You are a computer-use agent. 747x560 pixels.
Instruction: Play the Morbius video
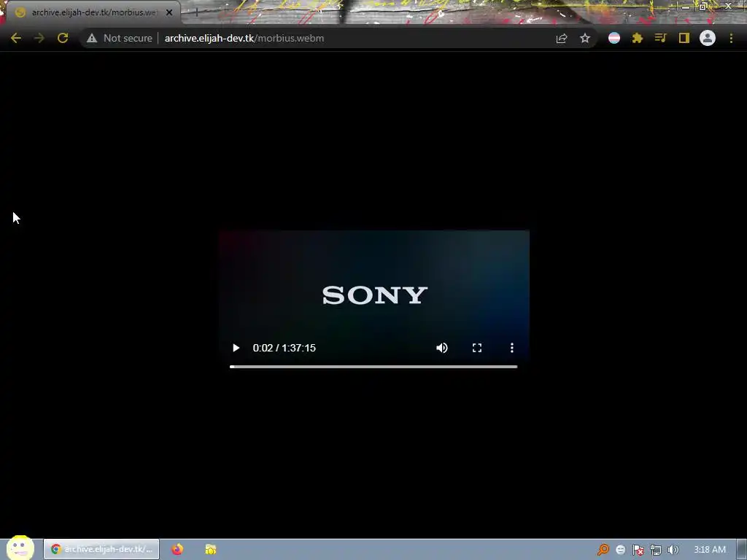pyautogui.click(x=236, y=348)
